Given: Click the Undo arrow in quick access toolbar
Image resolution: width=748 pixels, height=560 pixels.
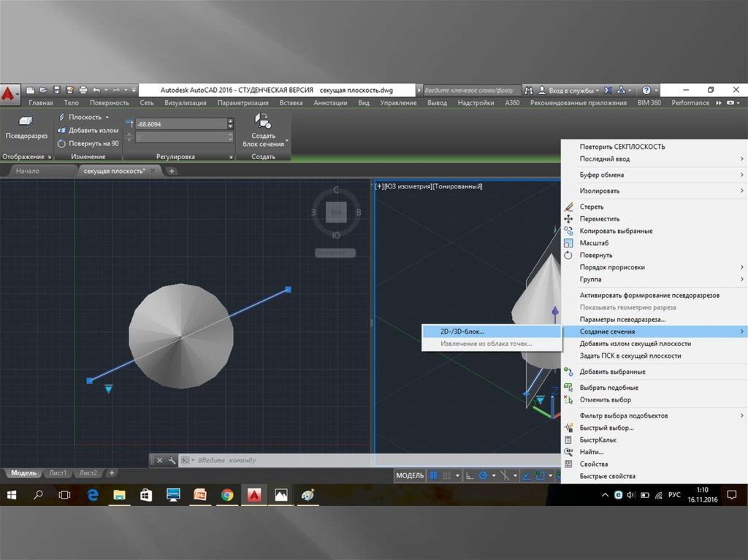Looking at the screenshot, I should [x=96, y=90].
